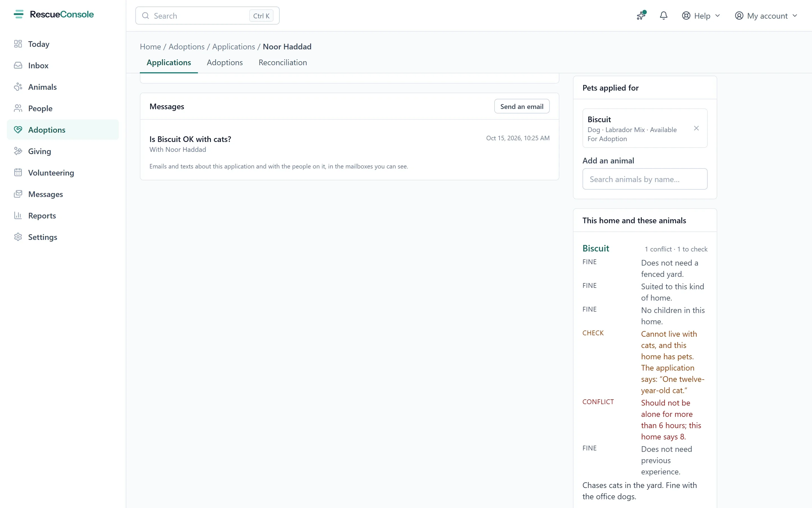Click the note "Chases cats in the yard"
This screenshot has width=812, height=508.
tap(639, 491)
